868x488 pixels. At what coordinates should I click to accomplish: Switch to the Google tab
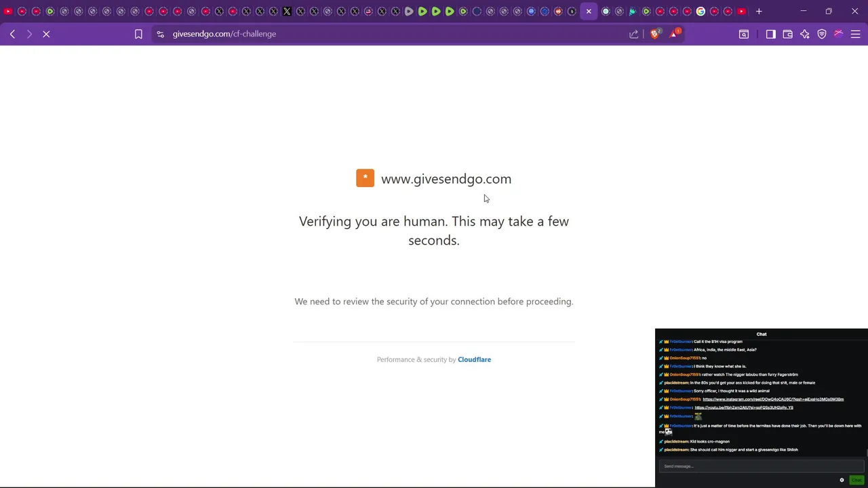pyautogui.click(x=701, y=12)
